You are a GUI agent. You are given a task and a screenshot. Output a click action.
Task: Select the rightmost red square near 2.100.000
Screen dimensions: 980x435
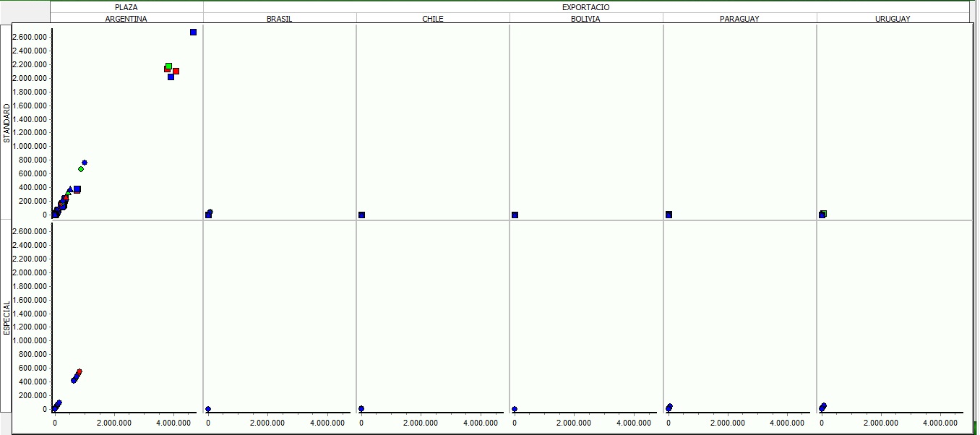tap(176, 71)
